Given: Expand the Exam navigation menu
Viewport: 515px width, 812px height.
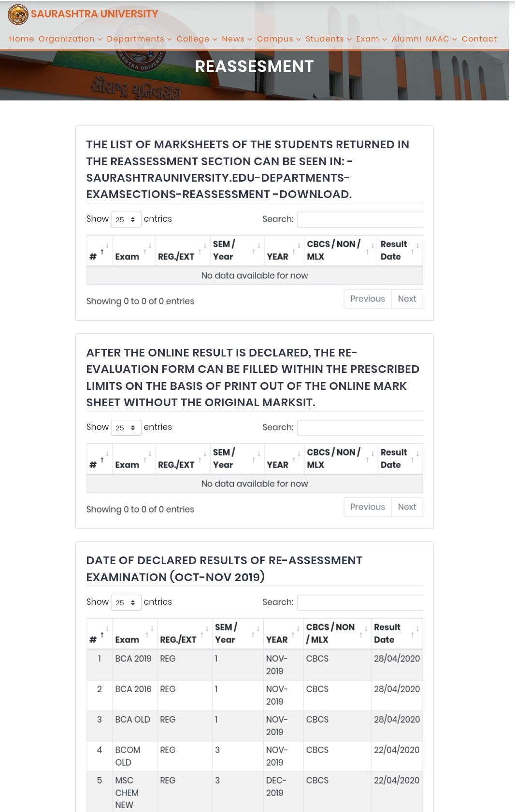Looking at the screenshot, I should [371, 39].
